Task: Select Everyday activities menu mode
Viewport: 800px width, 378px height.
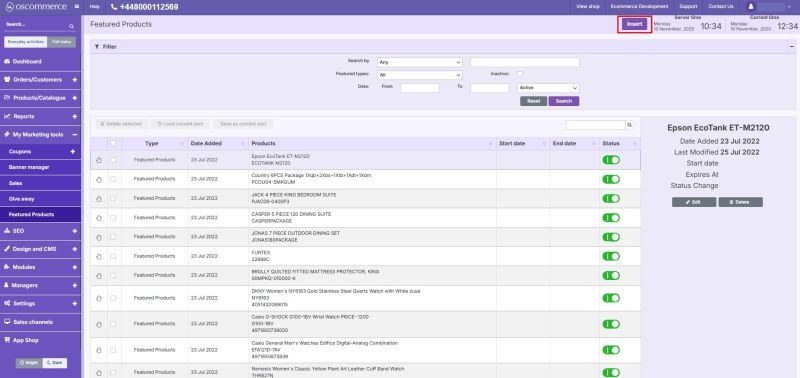Action: [26, 42]
